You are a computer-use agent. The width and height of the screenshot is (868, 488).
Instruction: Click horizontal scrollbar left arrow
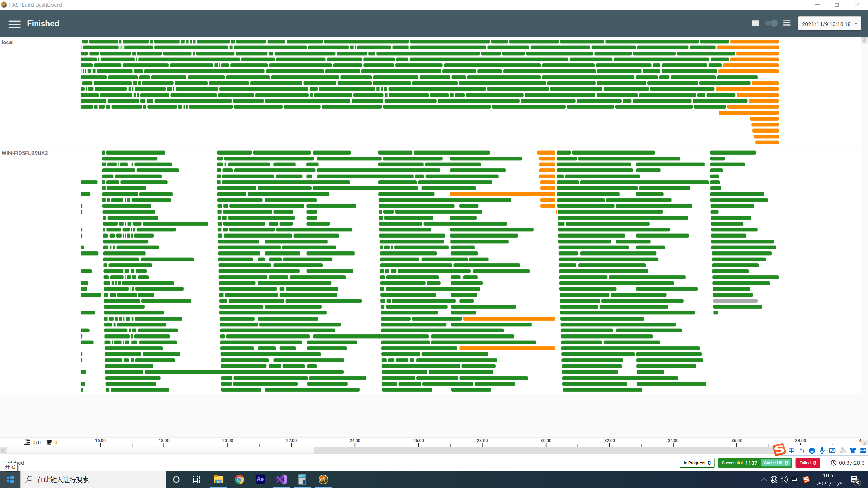click(x=3, y=451)
